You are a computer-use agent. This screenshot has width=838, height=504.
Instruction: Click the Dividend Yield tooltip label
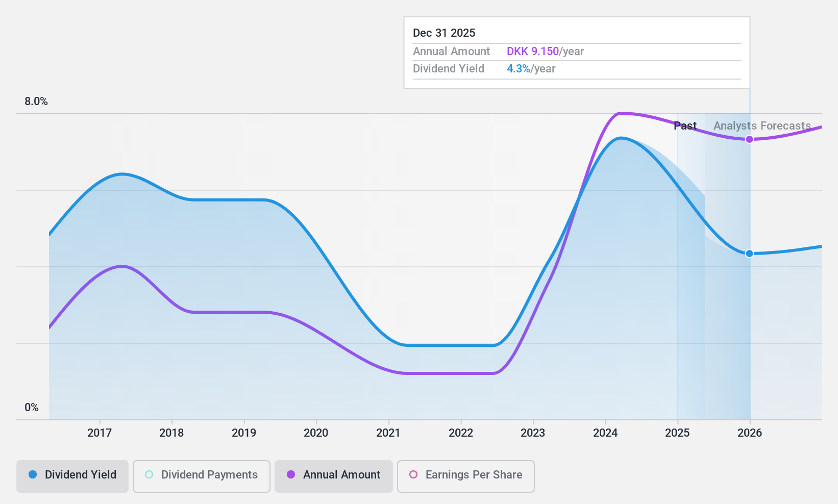(x=449, y=69)
